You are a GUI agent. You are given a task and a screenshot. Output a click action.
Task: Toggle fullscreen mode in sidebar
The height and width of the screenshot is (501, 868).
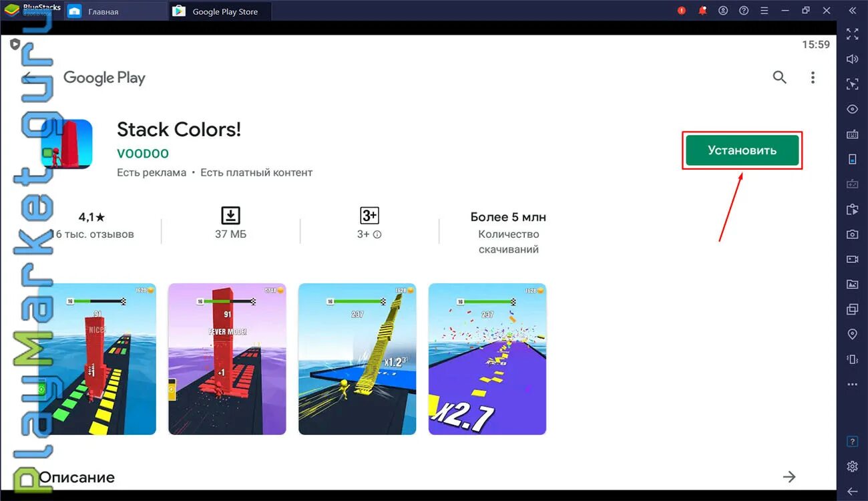[x=852, y=34]
